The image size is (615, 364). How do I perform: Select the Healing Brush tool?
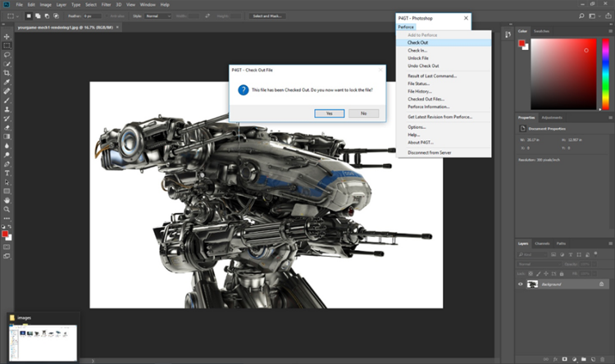pos(7,91)
